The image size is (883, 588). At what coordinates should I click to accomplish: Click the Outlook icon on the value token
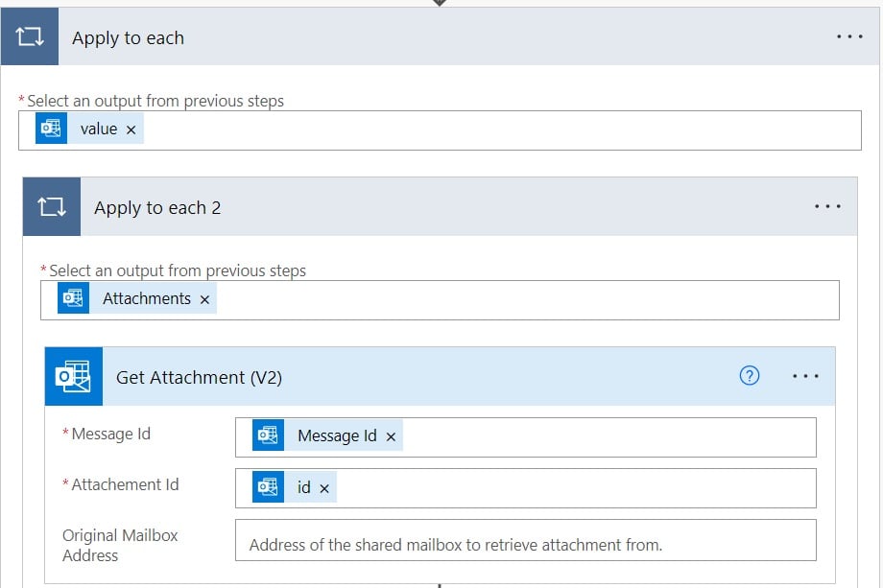tap(51, 129)
